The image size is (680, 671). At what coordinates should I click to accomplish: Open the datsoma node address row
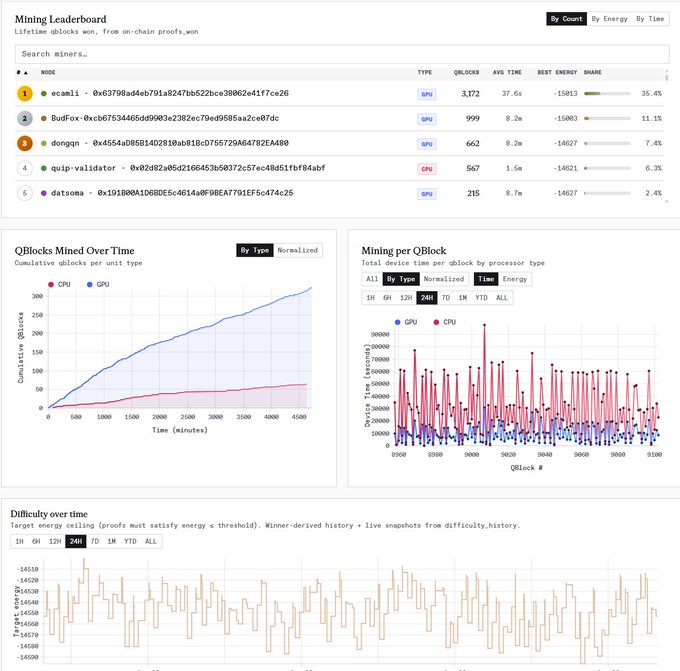click(x=172, y=193)
